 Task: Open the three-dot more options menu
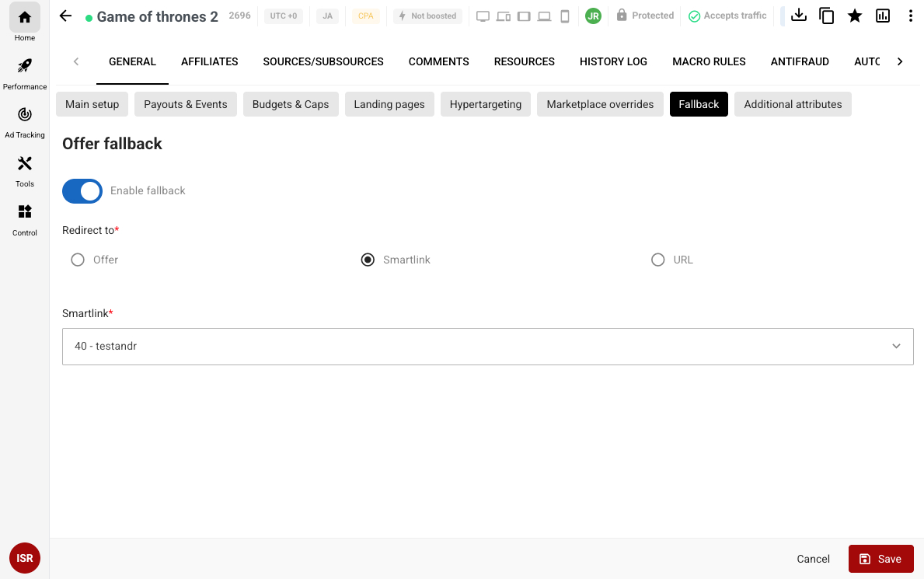coord(910,16)
